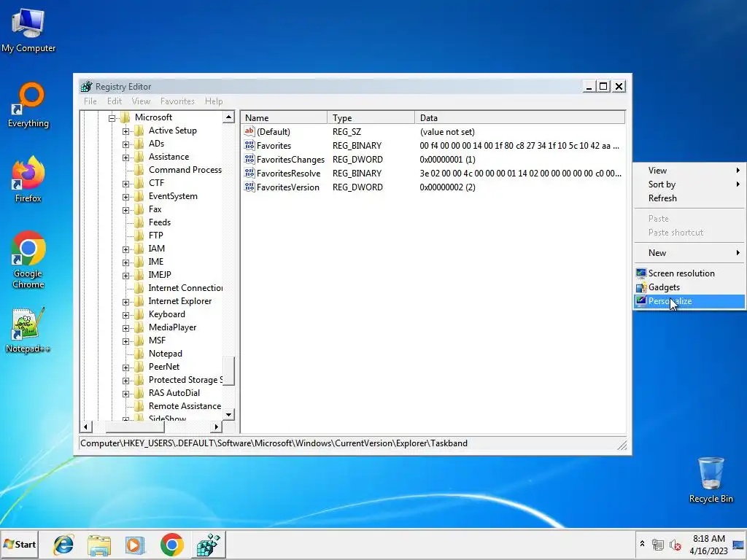Click the Chrome taskbar icon
The width and height of the screenshot is (747, 560).
[171, 544]
